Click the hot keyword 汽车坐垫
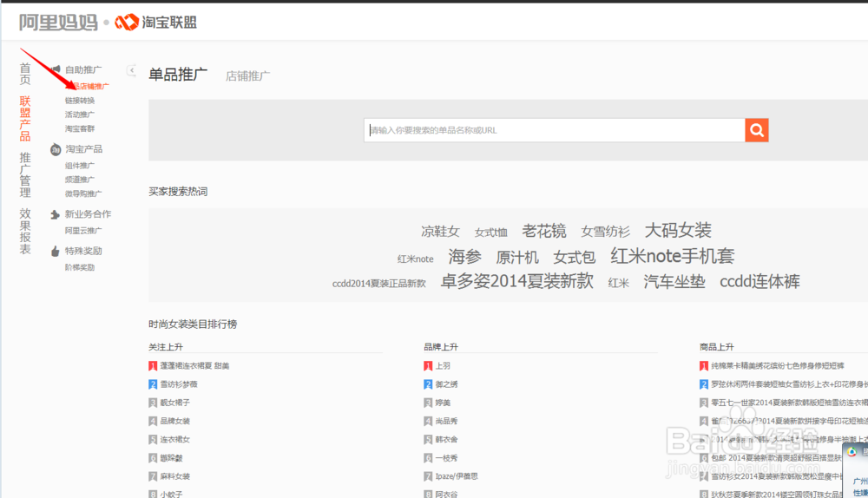This screenshot has width=868, height=498. [674, 282]
